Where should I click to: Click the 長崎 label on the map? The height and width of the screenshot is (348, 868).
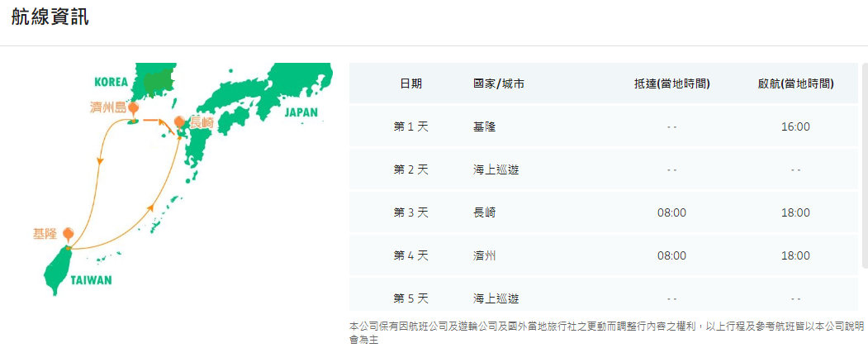tap(201, 123)
